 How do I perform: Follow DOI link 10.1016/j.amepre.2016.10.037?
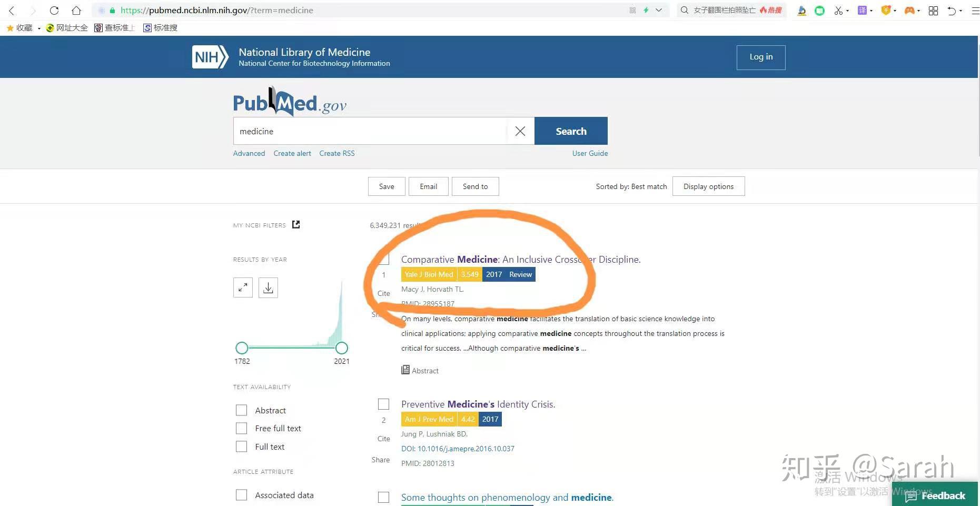pos(465,449)
